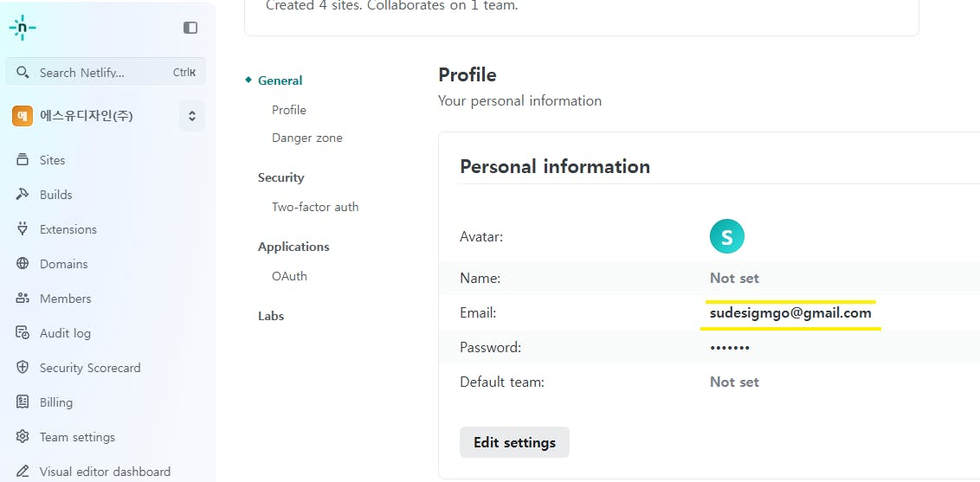
Task: Click the Created 4 sites summary text
Action: (x=392, y=6)
